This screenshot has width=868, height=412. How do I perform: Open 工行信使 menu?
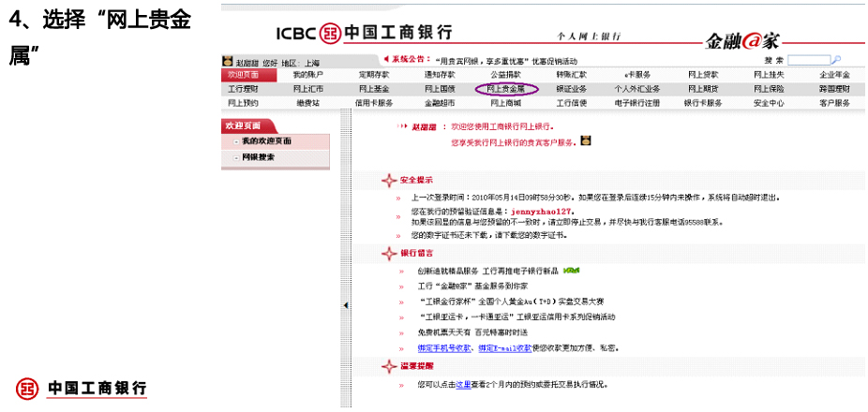point(571,103)
